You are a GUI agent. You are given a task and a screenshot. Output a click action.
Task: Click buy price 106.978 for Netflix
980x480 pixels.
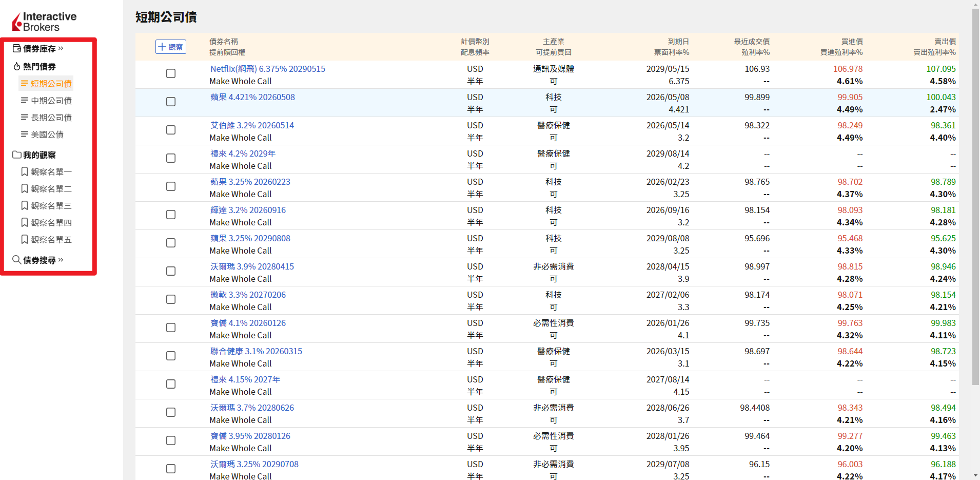(x=848, y=69)
